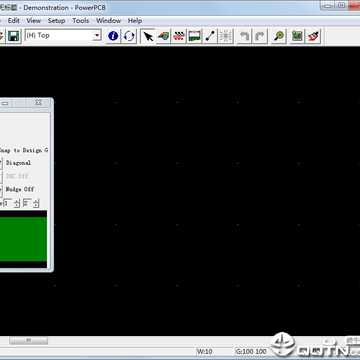
Task: Open the Drafting toolbox board icon
Action: (194, 36)
